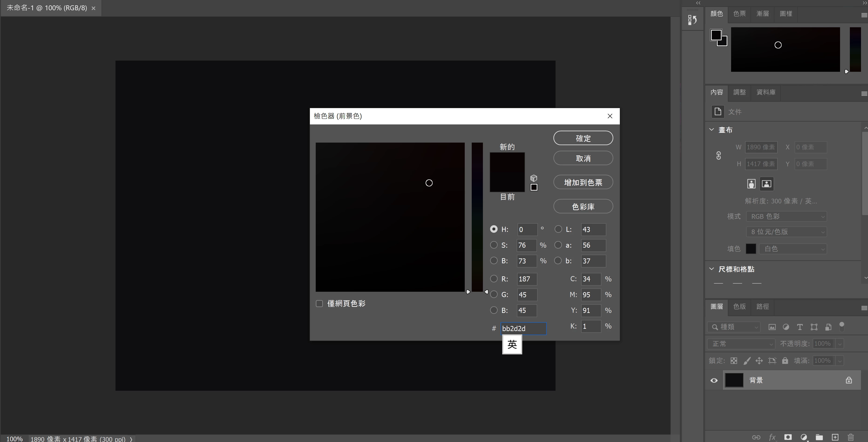Click the new group folder icon
This screenshot has width=868, height=442.
pos(819,437)
